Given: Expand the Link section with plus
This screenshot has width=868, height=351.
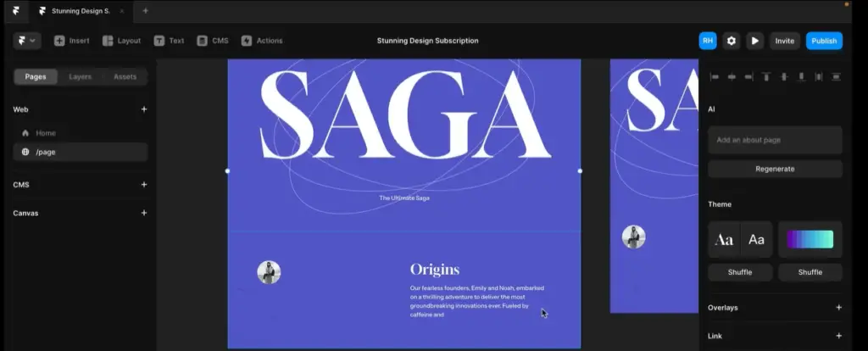Looking at the screenshot, I should (x=838, y=336).
